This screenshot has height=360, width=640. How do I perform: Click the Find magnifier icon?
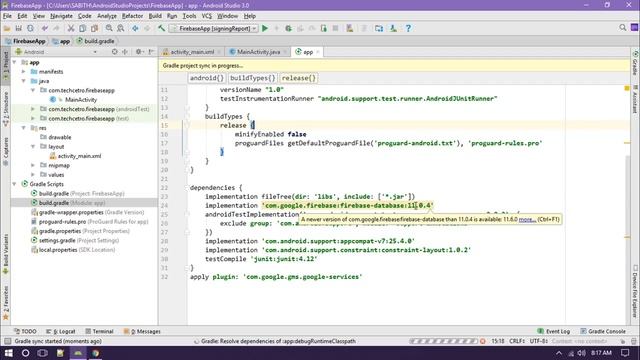(x=109, y=28)
